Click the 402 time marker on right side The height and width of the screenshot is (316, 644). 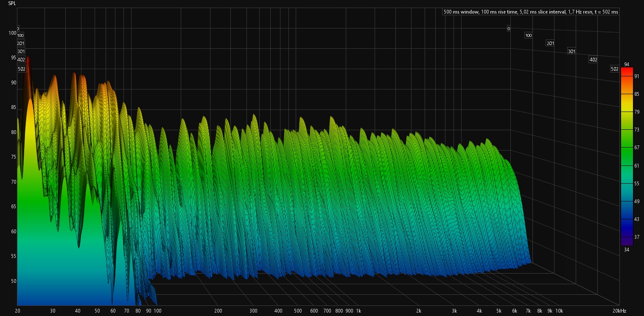click(593, 60)
